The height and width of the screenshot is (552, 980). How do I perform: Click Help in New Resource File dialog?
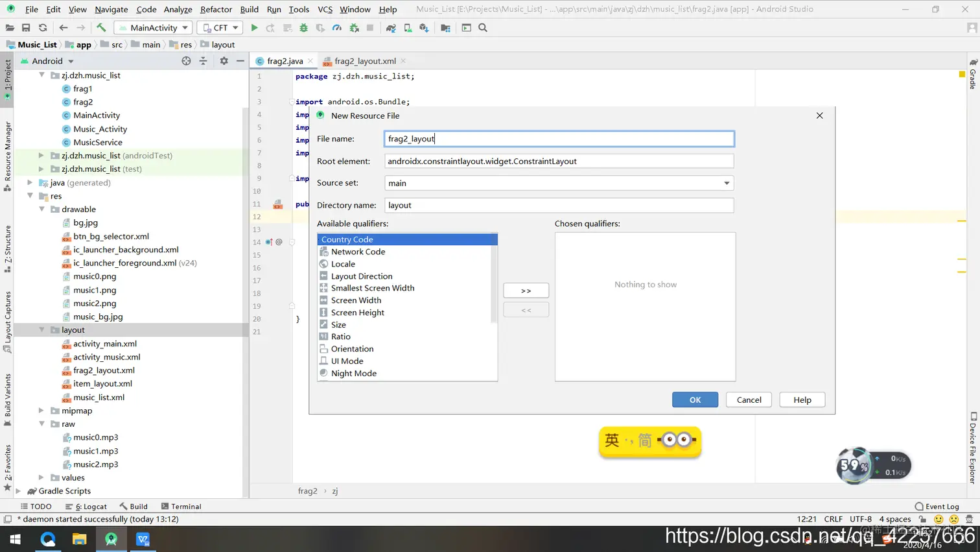tap(802, 400)
